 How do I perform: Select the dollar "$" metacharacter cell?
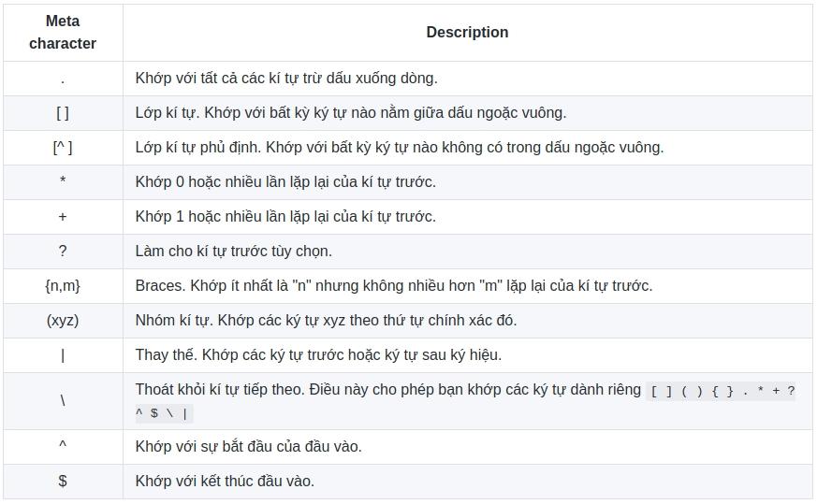point(63,482)
